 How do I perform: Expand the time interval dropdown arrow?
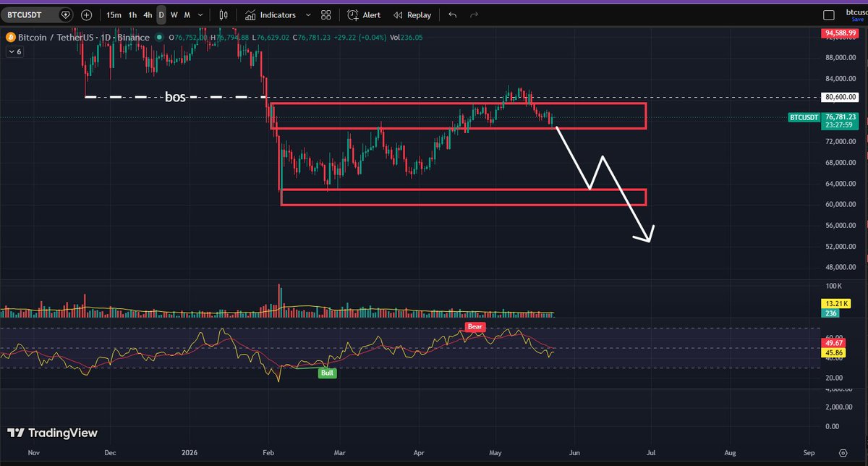point(200,15)
